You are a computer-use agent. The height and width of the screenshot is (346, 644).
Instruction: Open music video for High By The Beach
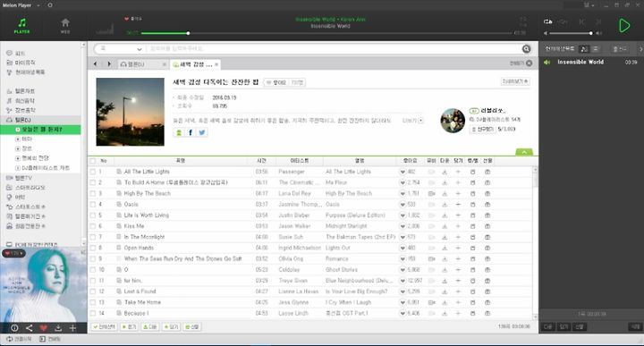coord(431,193)
